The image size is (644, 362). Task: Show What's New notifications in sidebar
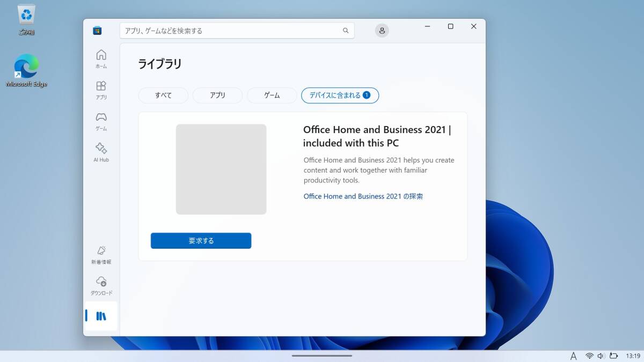pyautogui.click(x=101, y=254)
